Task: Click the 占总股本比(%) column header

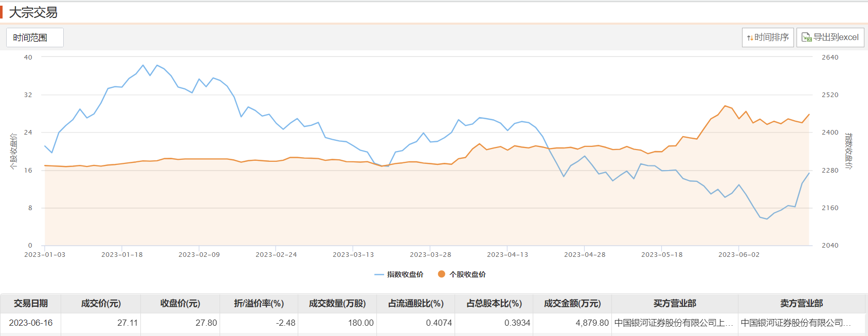Action: point(494,304)
